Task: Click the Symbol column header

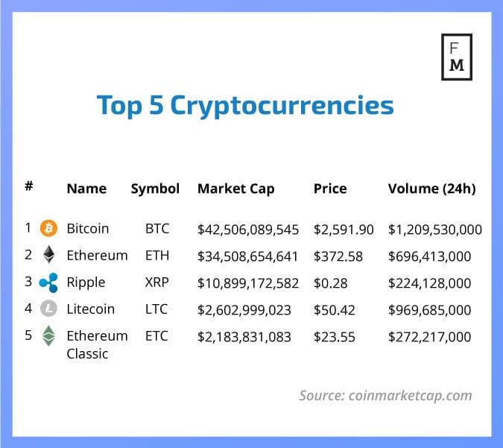Action: [x=155, y=189]
